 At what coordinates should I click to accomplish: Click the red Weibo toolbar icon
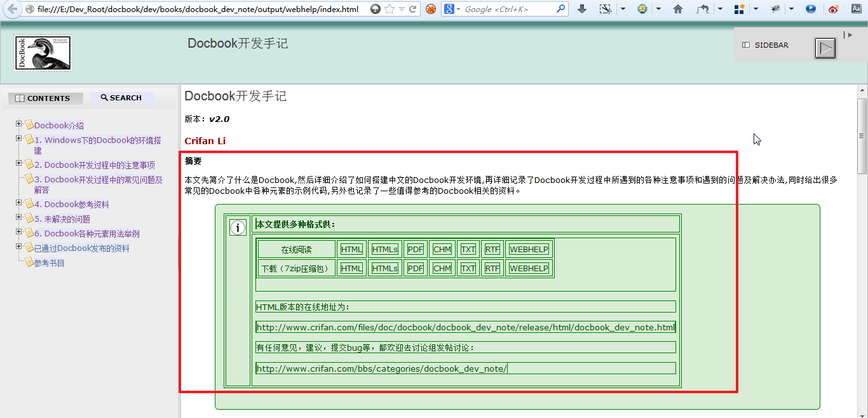click(834, 9)
